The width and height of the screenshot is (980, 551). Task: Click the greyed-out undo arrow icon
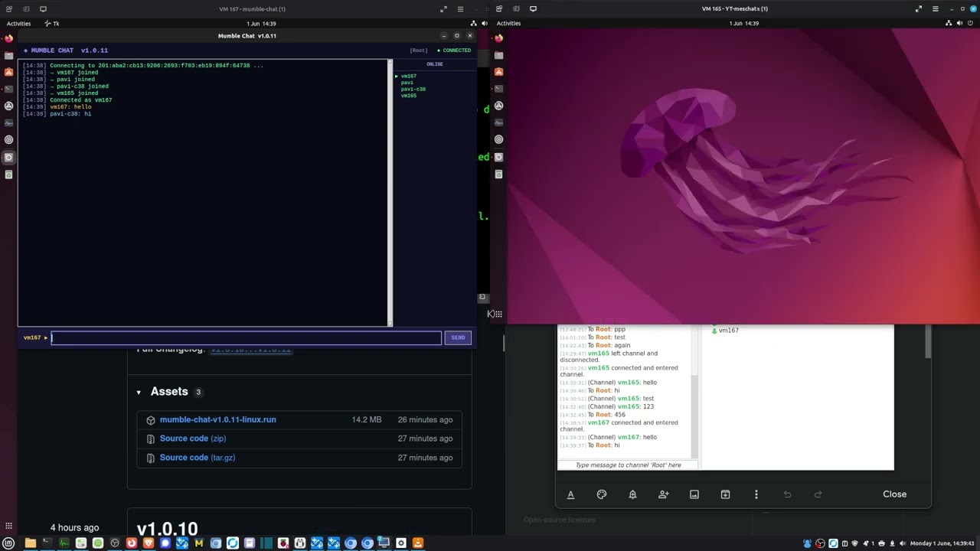point(787,494)
